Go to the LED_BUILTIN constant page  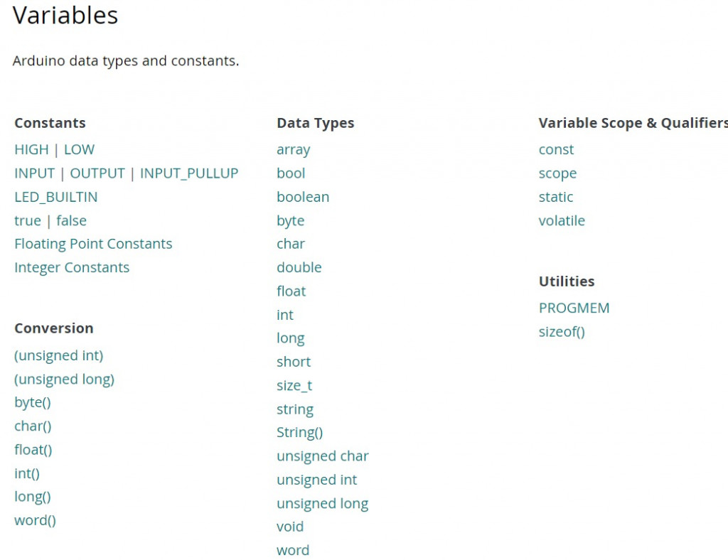pos(56,197)
